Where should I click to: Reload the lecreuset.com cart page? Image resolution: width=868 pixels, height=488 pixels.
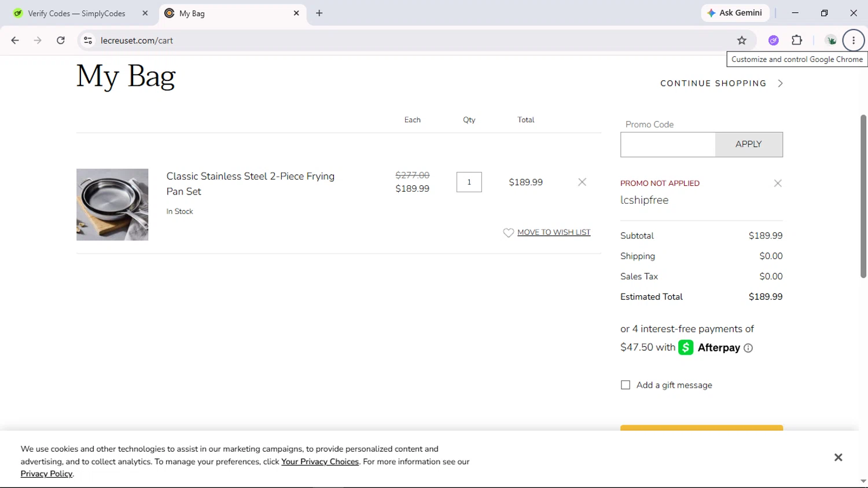[x=61, y=41]
